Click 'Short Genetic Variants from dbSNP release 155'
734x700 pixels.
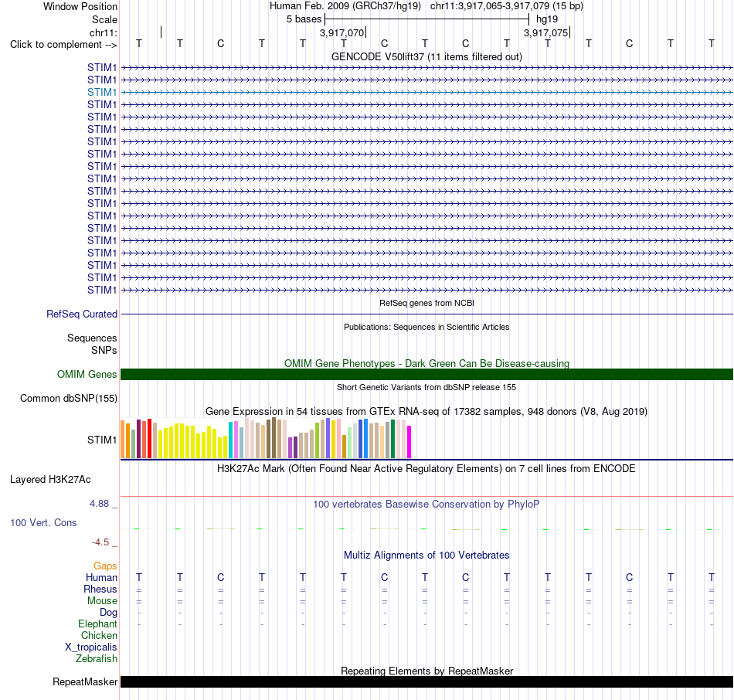click(x=426, y=387)
